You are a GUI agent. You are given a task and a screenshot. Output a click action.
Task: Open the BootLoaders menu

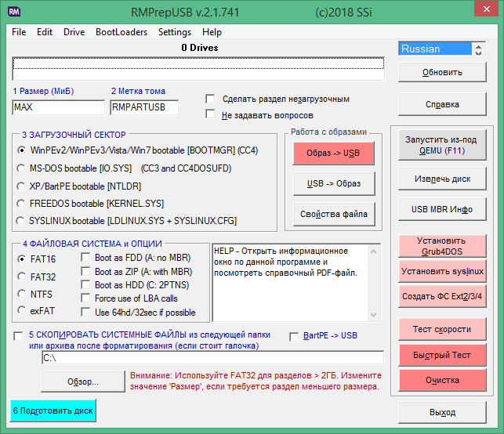pyautogui.click(x=121, y=32)
